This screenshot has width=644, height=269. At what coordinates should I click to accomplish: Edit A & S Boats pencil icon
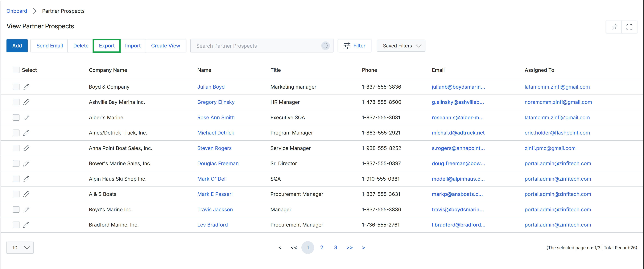[26, 194]
